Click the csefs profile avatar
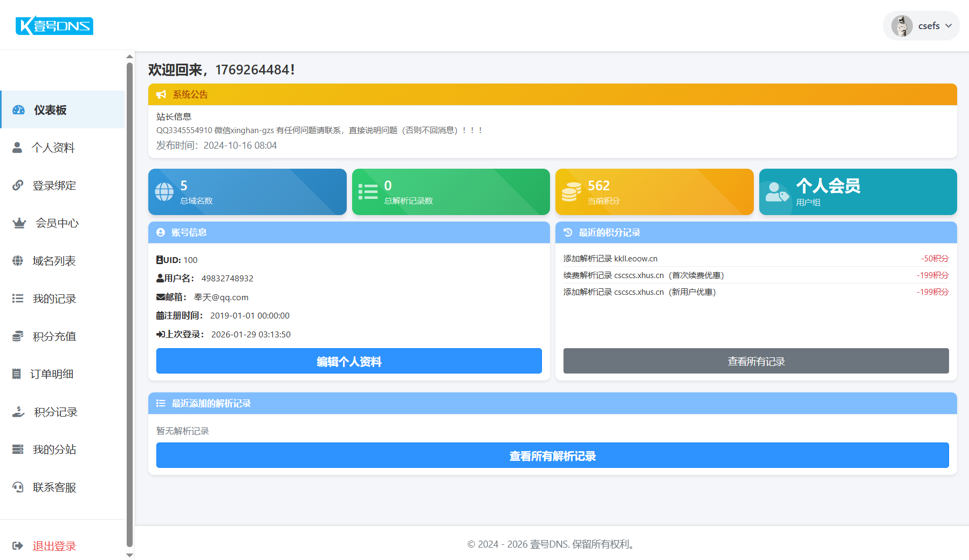 [x=902, y=26]
